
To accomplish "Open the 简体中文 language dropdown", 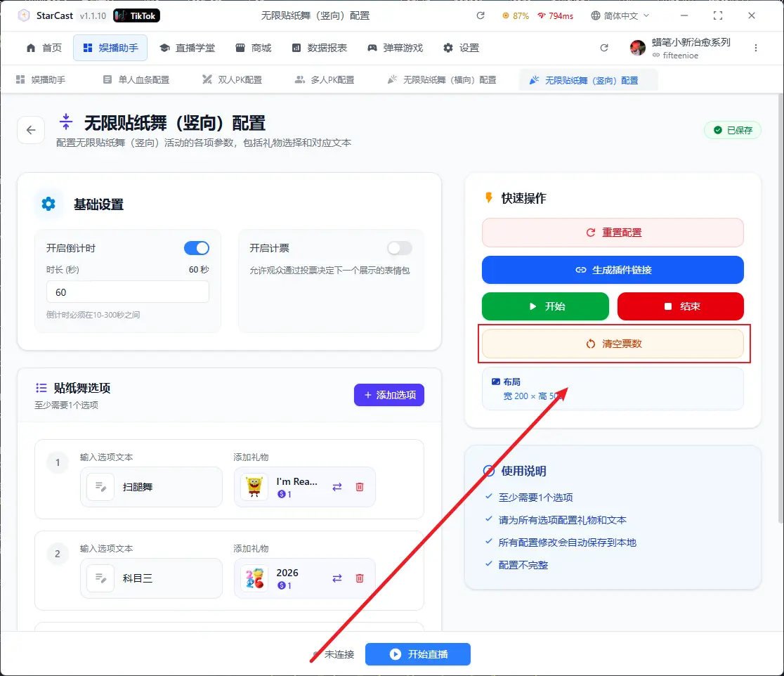I will [x=620, y=15].
